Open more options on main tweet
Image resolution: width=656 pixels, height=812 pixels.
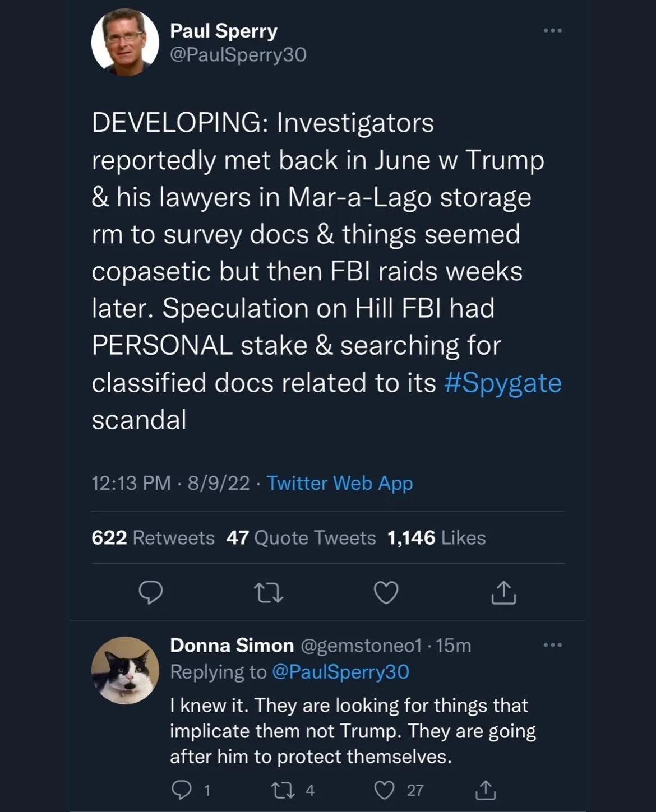(552, 30)
